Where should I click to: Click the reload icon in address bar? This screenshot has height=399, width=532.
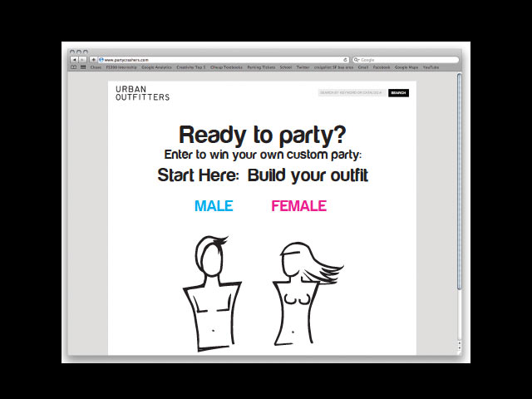pos(345,60)
